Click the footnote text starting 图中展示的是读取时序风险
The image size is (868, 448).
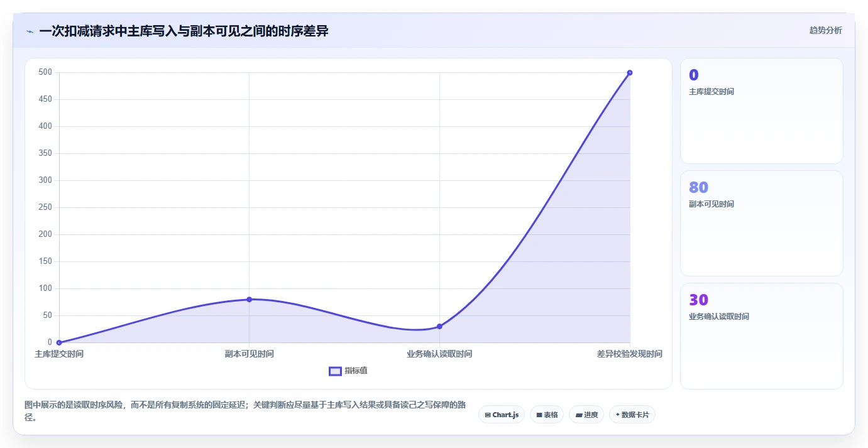[245, 411]
